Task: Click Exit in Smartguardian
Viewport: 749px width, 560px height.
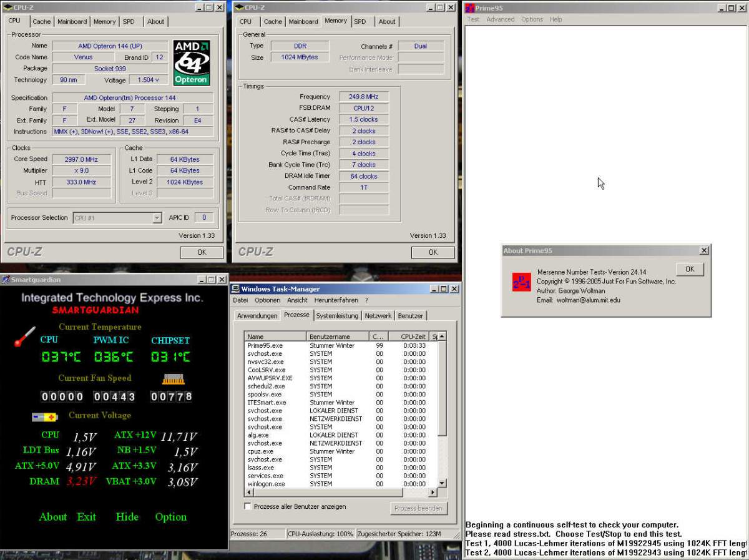Action: [87, 517]
